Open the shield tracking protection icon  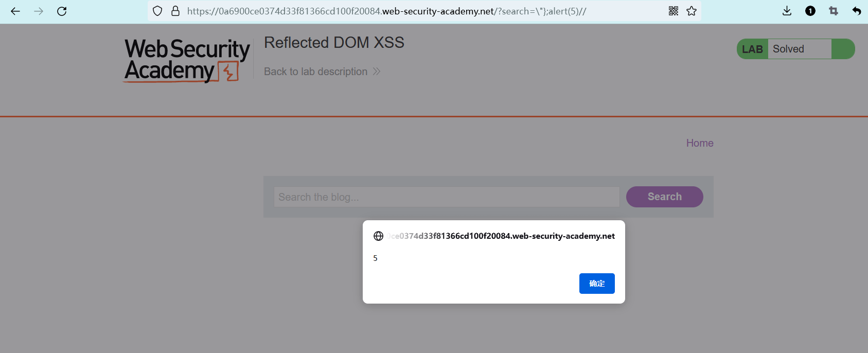(x=158, y=11)
